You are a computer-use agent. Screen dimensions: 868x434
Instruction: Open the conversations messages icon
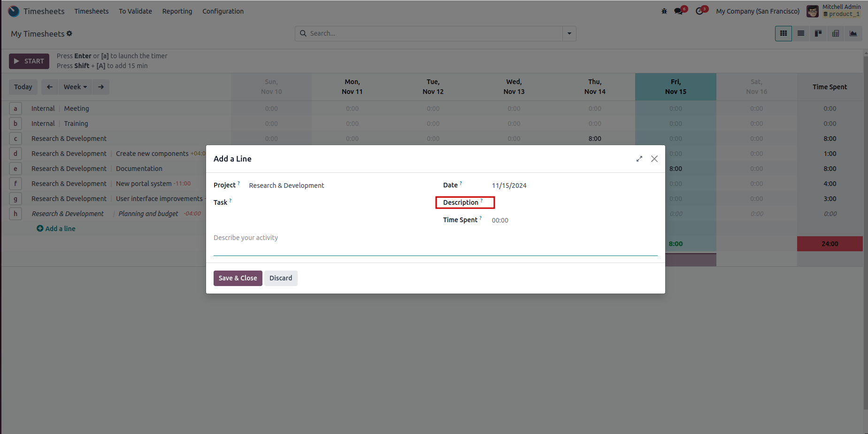678,11
